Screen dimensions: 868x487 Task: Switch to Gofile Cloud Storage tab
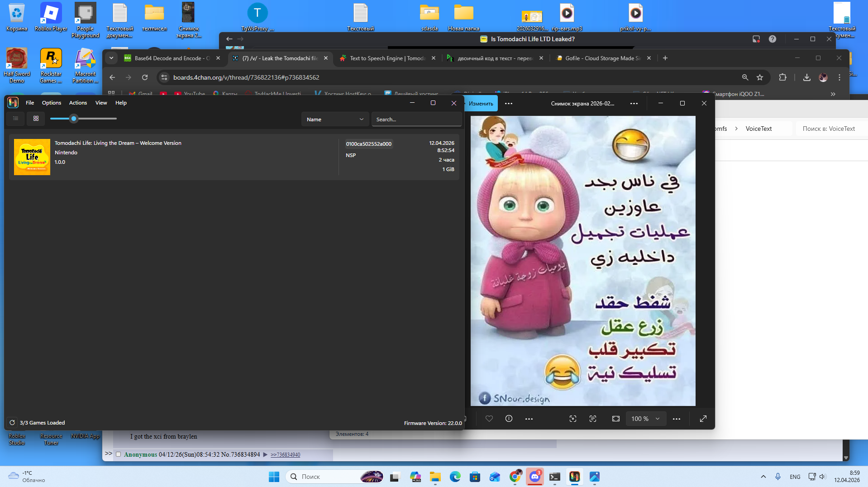(x=603, y=58)
